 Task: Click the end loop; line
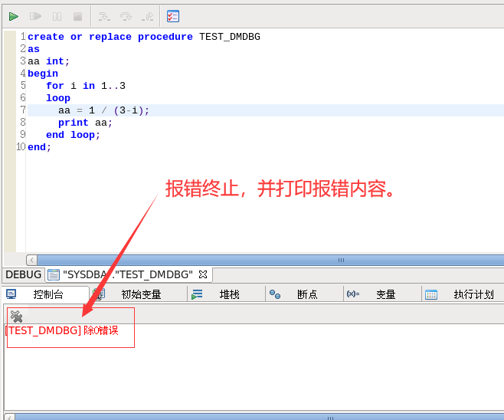73,135
